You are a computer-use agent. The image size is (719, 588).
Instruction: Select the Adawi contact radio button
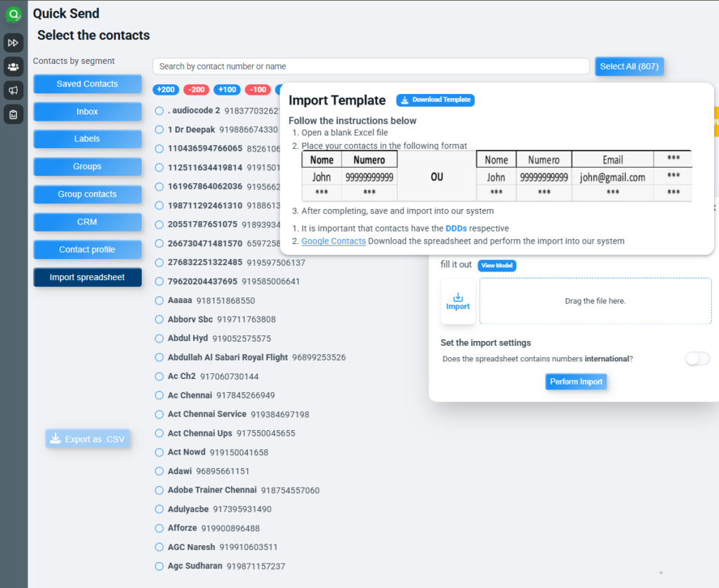159,471
